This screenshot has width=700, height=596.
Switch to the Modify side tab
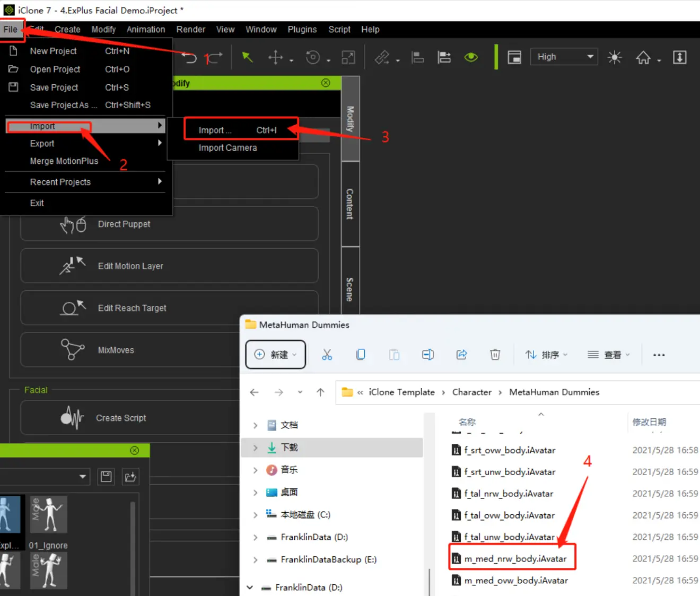tap(351, 119)
